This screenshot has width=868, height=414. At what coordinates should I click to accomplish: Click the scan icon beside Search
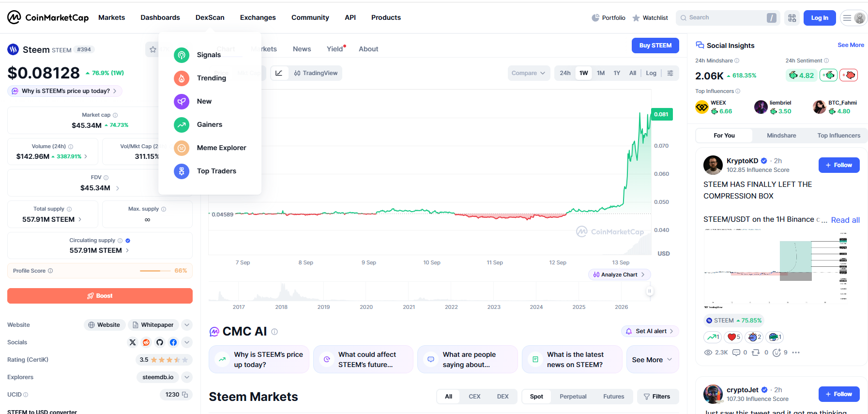pos(792,18)
